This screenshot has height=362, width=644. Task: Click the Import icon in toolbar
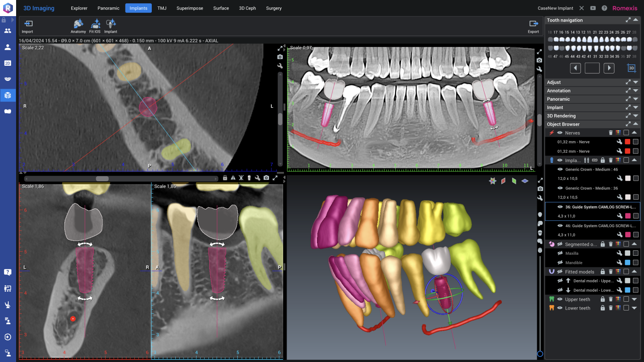(x=28, y=25)
